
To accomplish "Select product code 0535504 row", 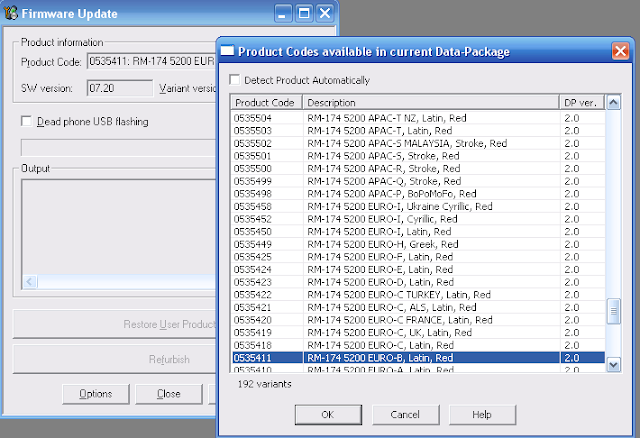I will click(418, 118).
